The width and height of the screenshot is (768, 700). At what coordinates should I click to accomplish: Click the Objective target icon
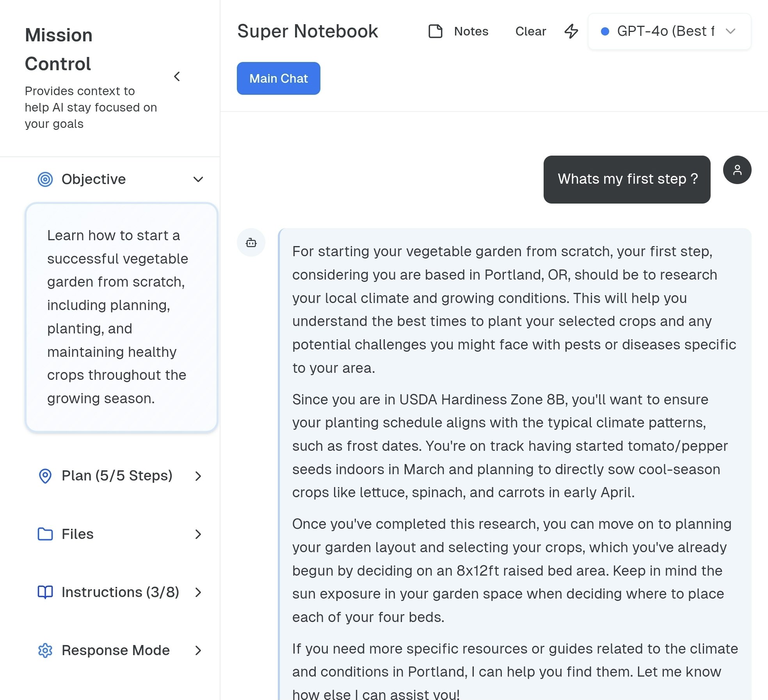[x=45, y=179]
